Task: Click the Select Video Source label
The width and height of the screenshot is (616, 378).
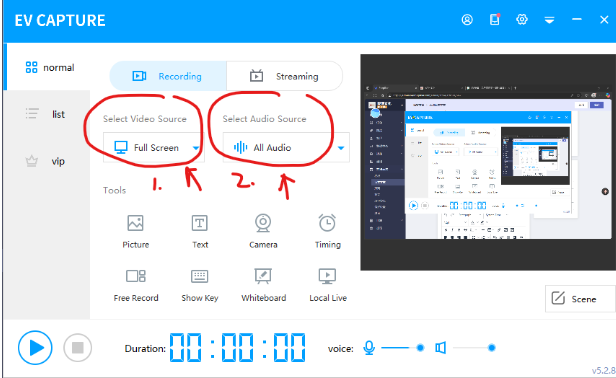Action: coord(145,119)
